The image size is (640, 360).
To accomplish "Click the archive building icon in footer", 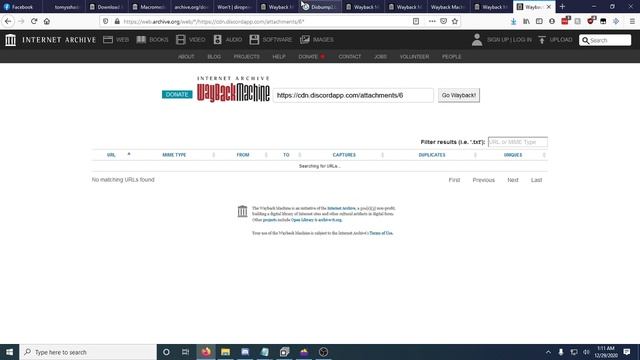I will pyautogui.click(x=242, y=211).
